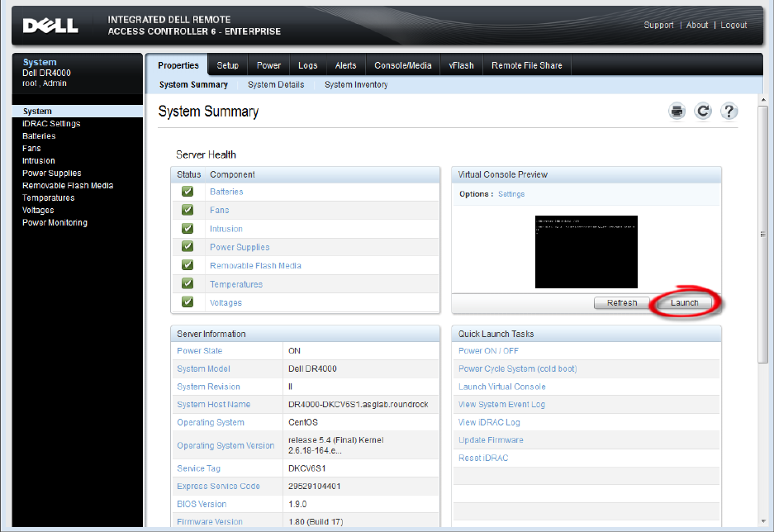Click the Support link in header

pos(658,25)
